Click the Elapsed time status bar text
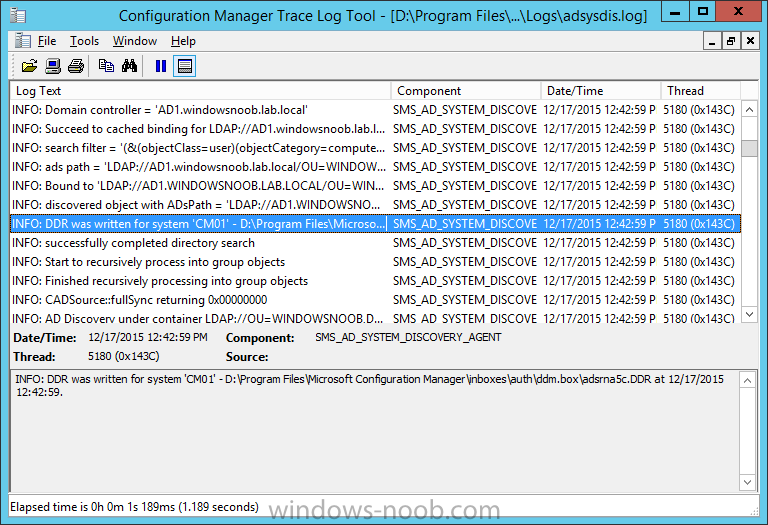 pos(134,507)
